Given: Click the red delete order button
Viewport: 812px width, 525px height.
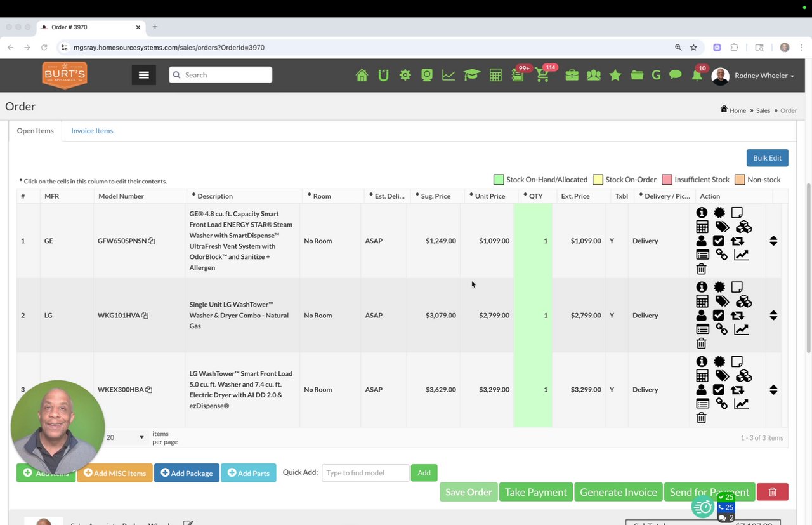Looking at the screenshot, I should click(773, 492).
